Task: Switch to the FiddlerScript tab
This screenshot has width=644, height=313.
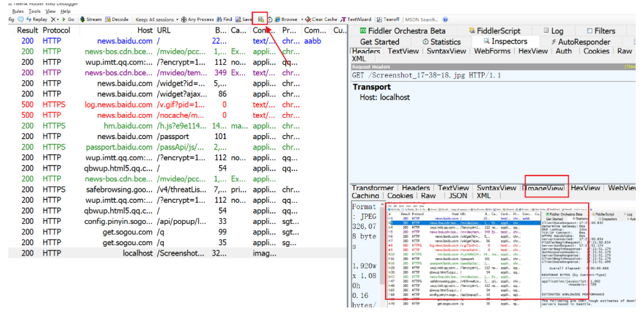Action: point(495,31)
